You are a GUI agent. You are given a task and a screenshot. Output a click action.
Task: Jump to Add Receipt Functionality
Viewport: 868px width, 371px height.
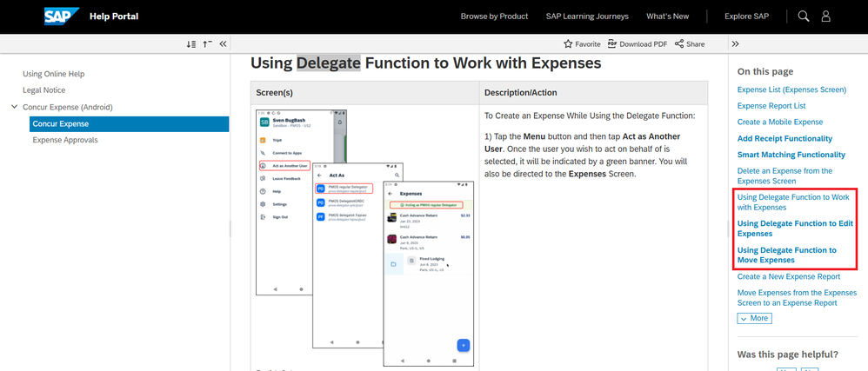pos(785,139)
